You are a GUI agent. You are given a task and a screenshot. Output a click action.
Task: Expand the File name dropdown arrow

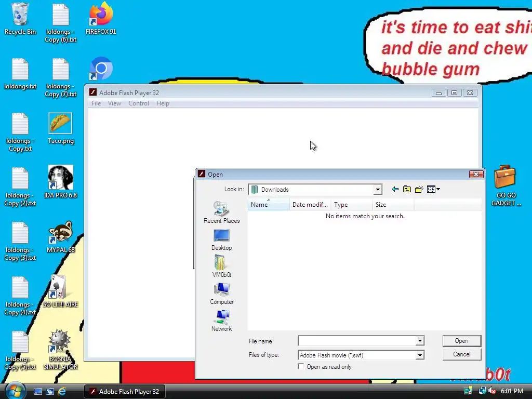tap(420, 341)
